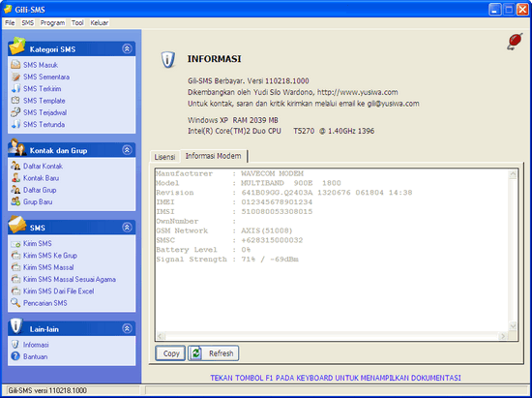The image size is (532, 398).
Task: Click the Refresh button
Action: [x=214, y=353]
